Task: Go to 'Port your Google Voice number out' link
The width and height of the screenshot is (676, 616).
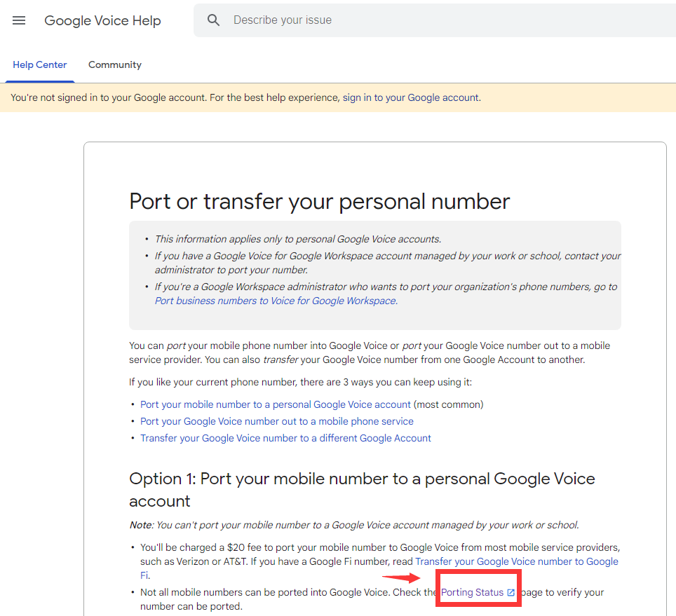Action: tap(276, 421)
